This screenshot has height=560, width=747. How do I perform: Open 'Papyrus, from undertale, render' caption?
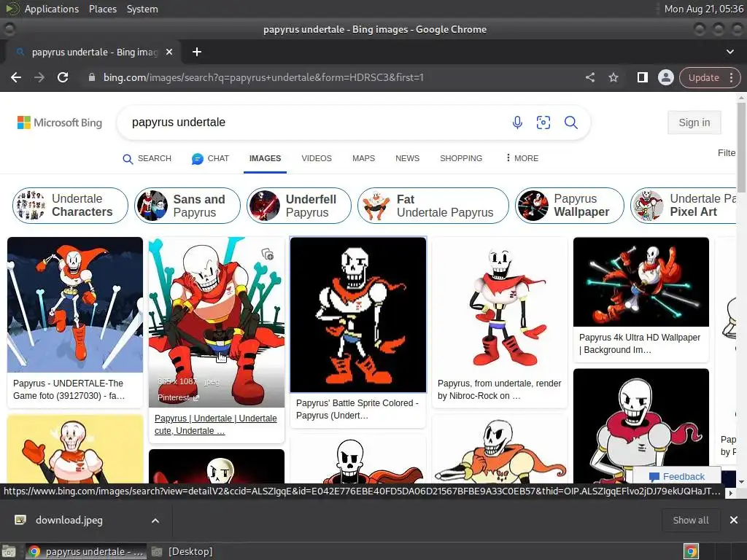(x=499, y=389)
